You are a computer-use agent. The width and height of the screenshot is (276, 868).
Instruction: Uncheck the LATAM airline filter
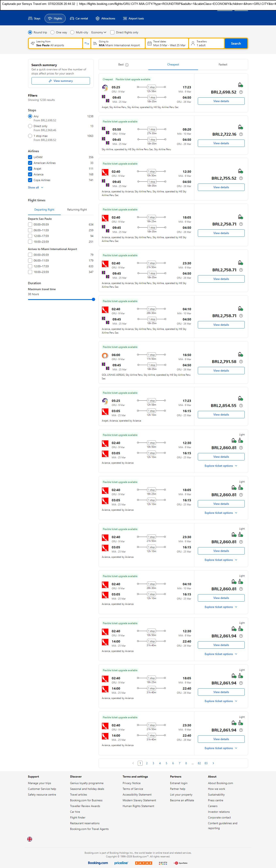coord(30,157)
